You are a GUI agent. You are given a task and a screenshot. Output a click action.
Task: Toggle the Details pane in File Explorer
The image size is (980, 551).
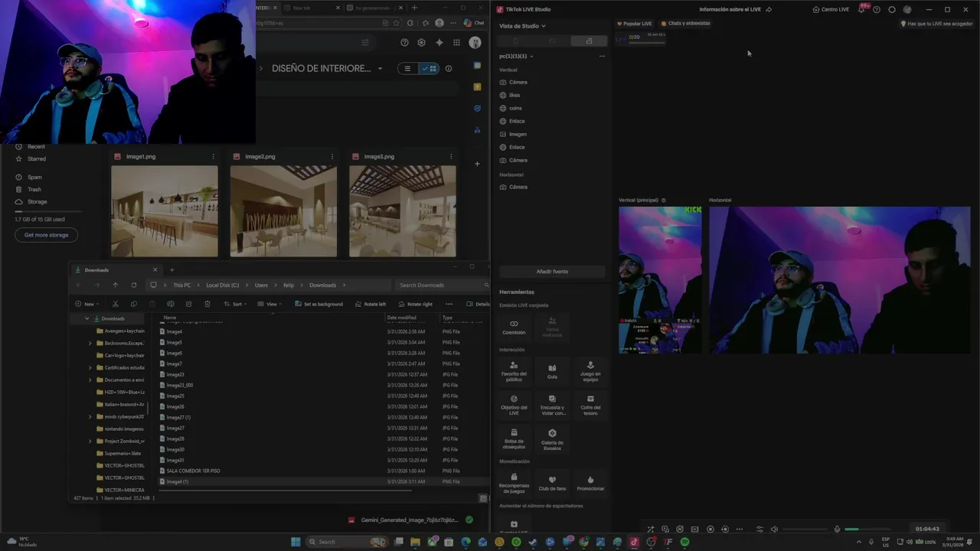click(x=478, y=304)
